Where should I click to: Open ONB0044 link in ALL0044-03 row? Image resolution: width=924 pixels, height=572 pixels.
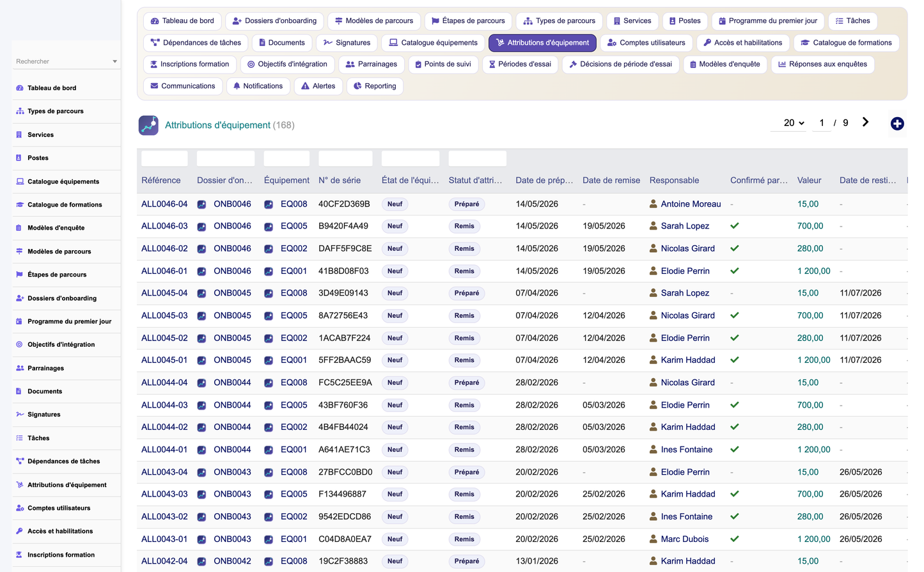pyautogui.click(x=232, y=405)
